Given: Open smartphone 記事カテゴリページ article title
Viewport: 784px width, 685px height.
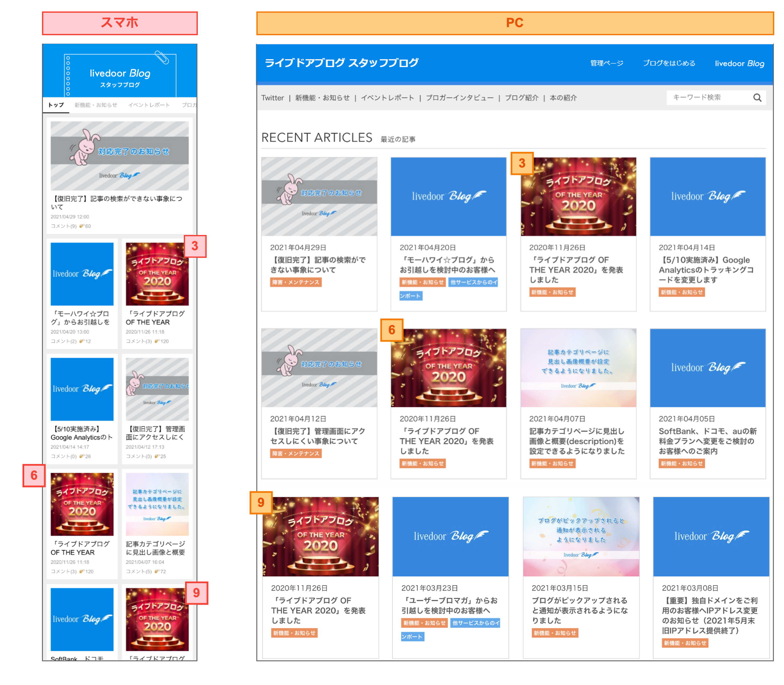Looking at the screenshot, I should coord(156,548).
